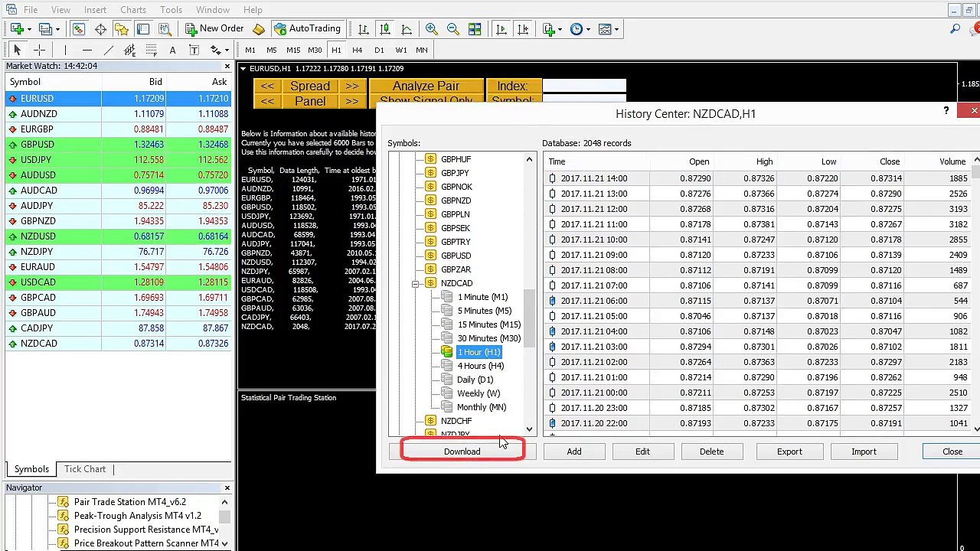Screen dimensions: 980x551
Task: Expand the Periods dropdown arrow
Action: tap(588, 30)
